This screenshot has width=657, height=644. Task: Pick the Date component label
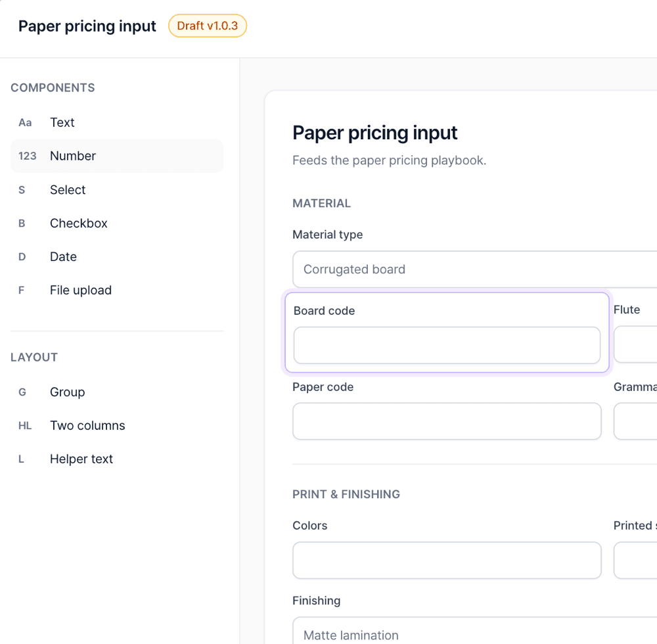(x=63, y=257)
